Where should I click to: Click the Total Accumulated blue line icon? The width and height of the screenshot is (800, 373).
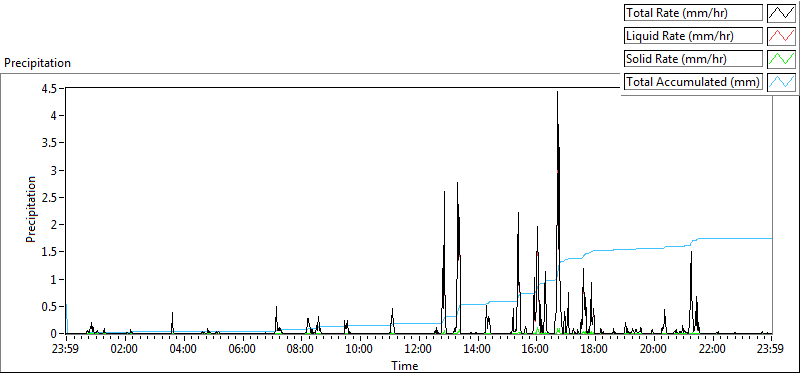coord(782,82)
